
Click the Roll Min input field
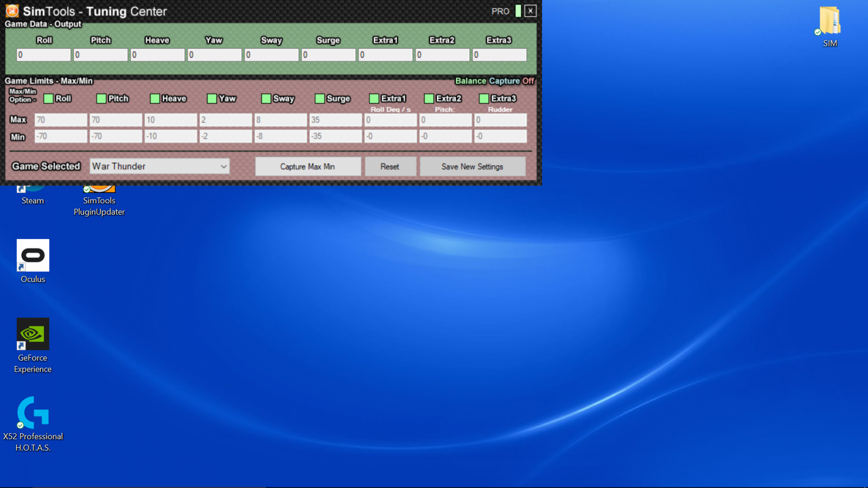[x=61, y=136]
